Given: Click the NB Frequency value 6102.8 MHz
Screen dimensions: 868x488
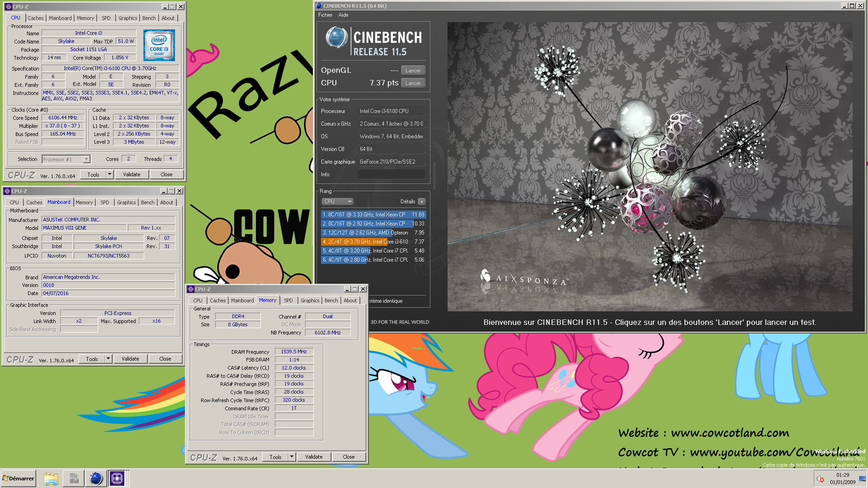Looking at the screenshot, I should coord(328,333).
